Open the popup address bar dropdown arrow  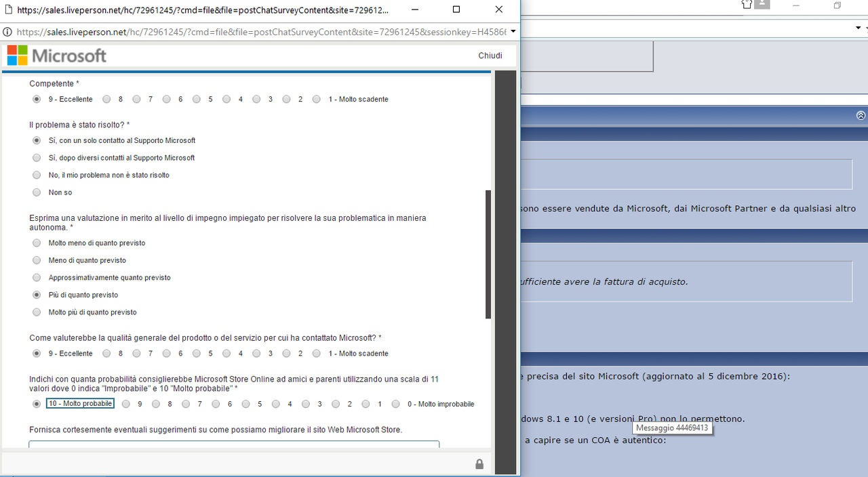513,32
